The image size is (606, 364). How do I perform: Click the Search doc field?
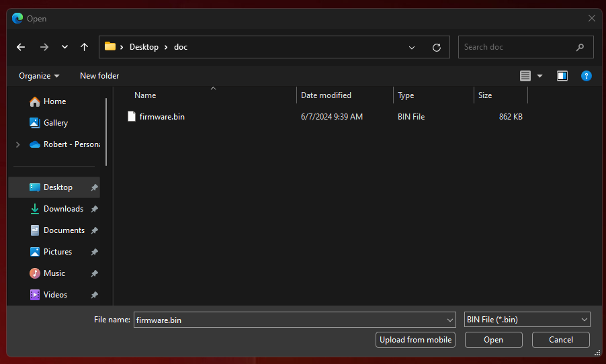tap(517, 47)
